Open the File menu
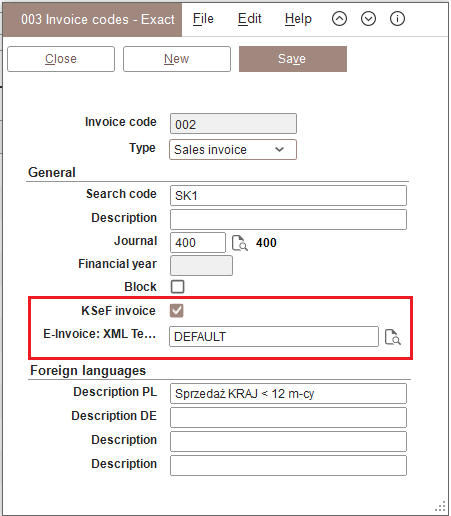 point(203,19)
